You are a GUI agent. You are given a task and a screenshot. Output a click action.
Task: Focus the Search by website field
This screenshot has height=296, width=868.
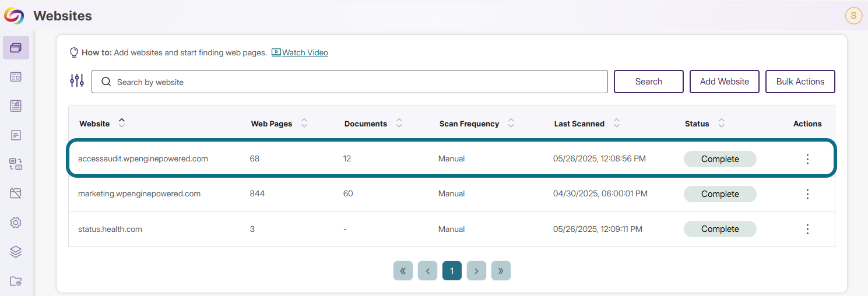point(350,82)
